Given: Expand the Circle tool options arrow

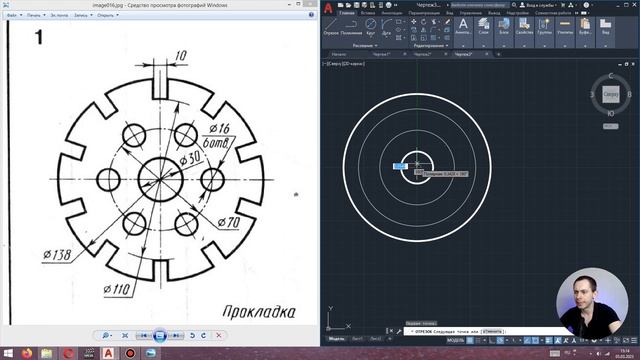Looking at the screenshot, I should (371, 38).
